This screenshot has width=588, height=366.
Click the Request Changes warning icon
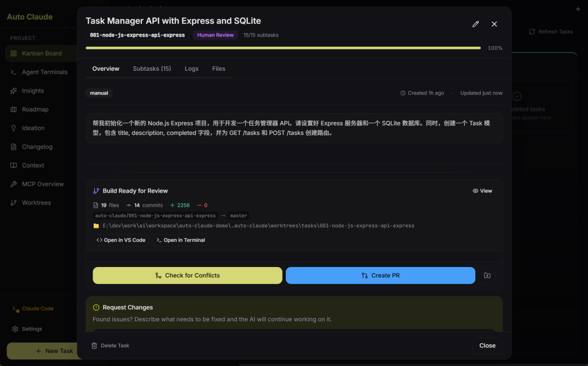96,307
